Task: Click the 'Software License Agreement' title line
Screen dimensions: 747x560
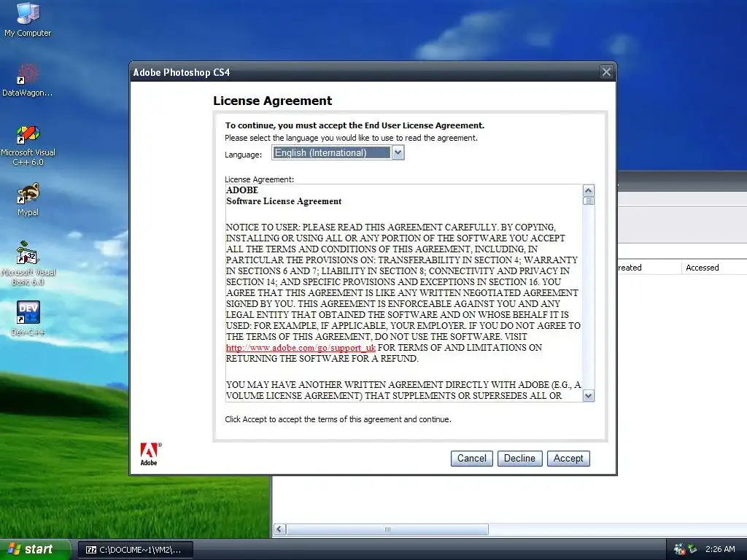Action: click(284, 201)
